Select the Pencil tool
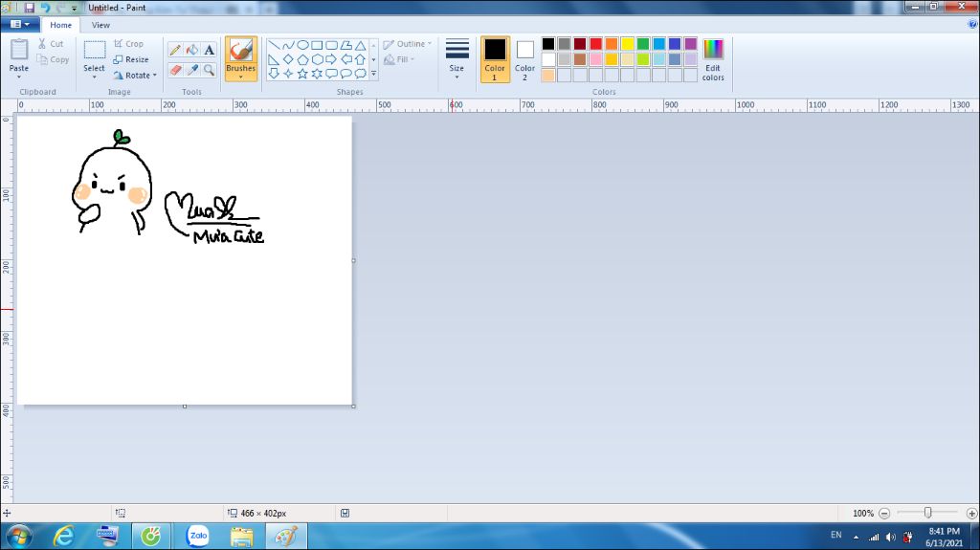This screenshot has width=980, height=550. (176, 50)
